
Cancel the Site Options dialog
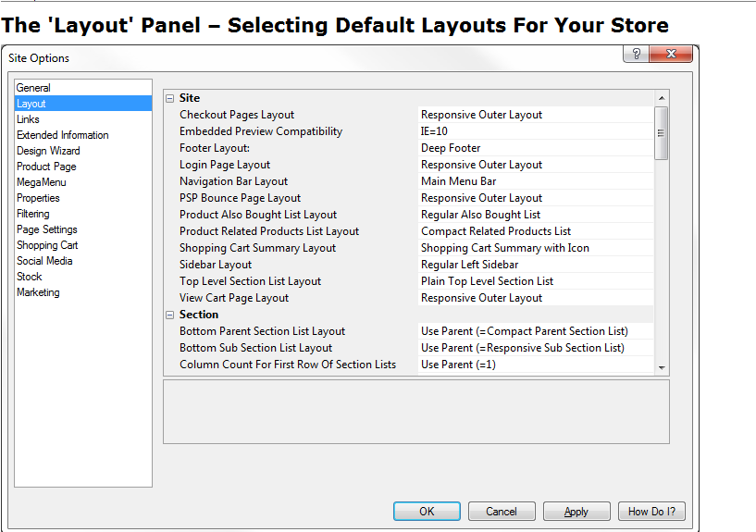pos(502,512)
